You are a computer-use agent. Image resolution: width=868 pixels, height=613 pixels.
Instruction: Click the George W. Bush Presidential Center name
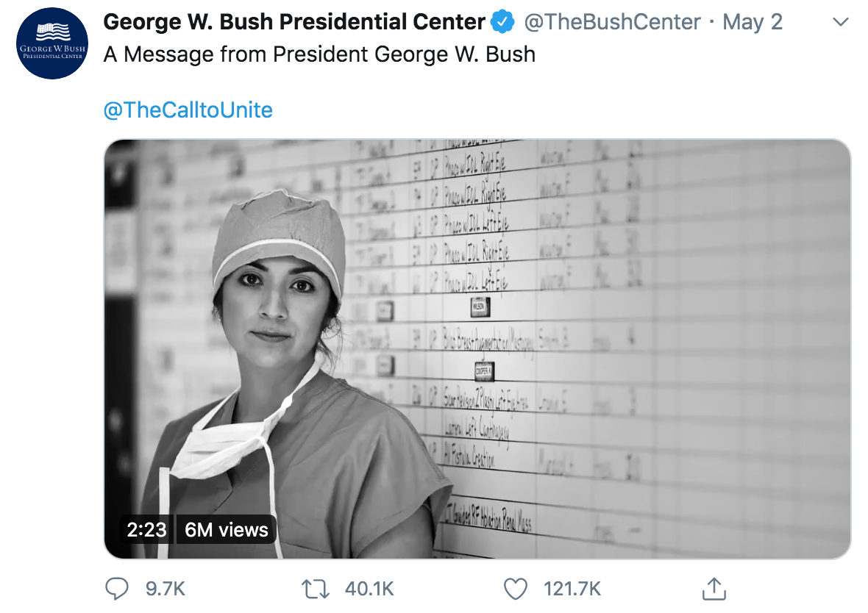[x=294, y=22]
